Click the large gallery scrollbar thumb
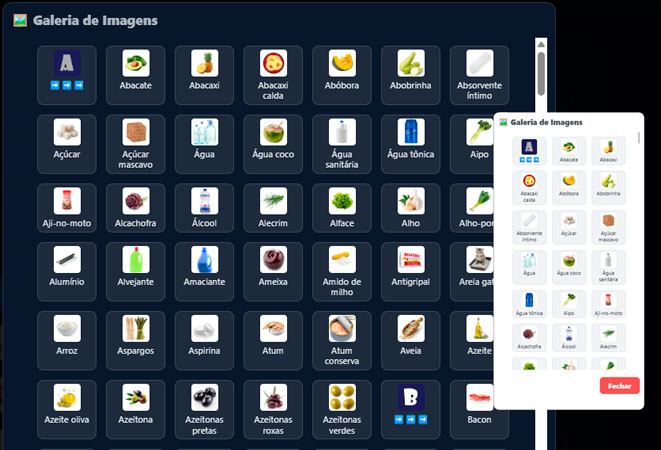 [541, 73]
